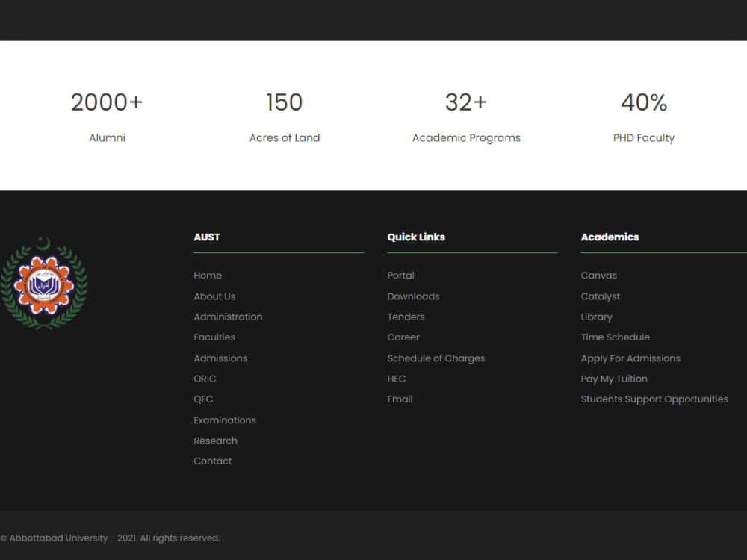The height and width of the screenshot is (560, 747).
Task: Click the 32+ Academic Programs counter
Action: [x=466, y=116]
